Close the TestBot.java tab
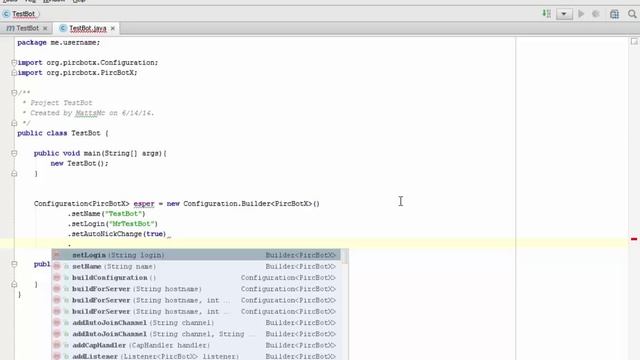640x360 pixels. tap(113, 28)
